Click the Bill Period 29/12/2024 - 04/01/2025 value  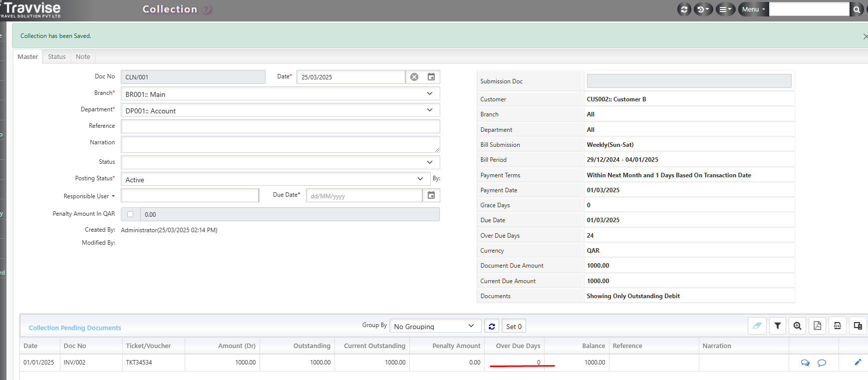coord(622,160)
